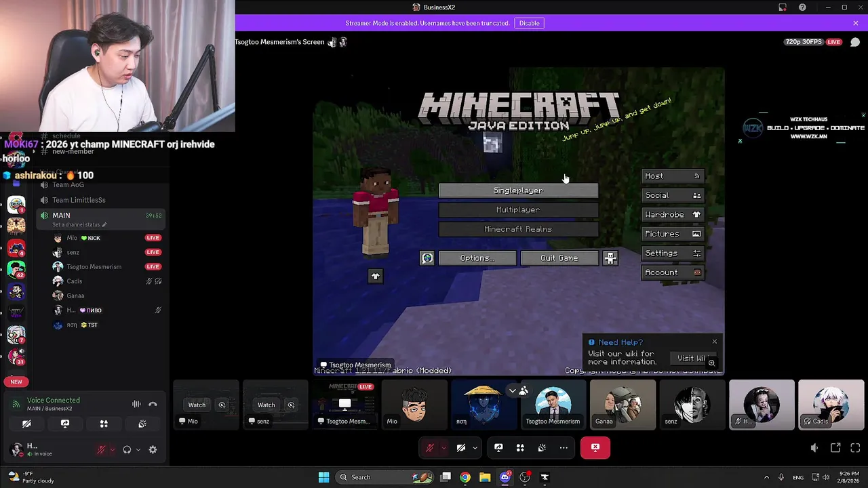Collapse participants strip with the chevron
868x488 pixels.
513,391
